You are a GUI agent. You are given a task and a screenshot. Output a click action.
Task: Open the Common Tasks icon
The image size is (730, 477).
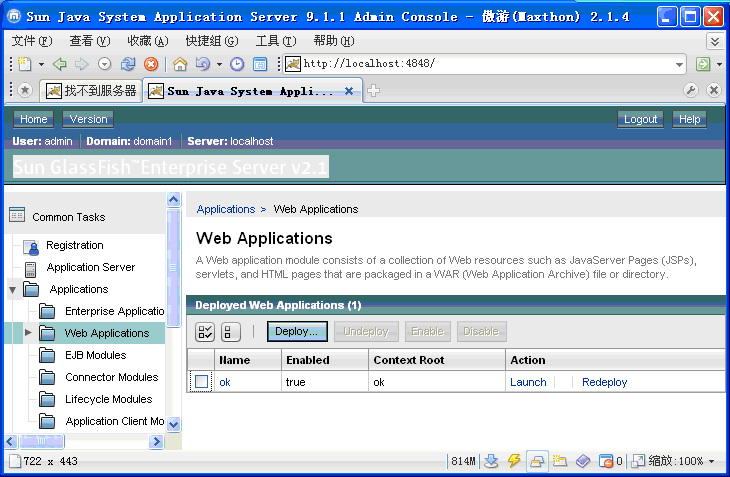click(17, 216)
